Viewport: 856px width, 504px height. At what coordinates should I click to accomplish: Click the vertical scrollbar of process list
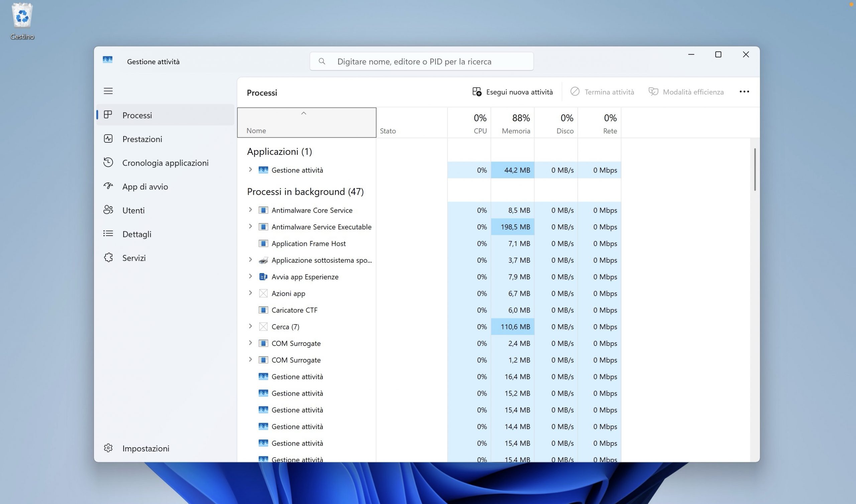[755, 169]
